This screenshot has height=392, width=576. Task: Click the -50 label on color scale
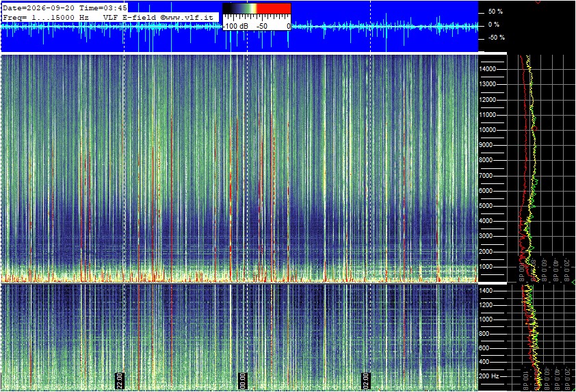coord(261,26)
